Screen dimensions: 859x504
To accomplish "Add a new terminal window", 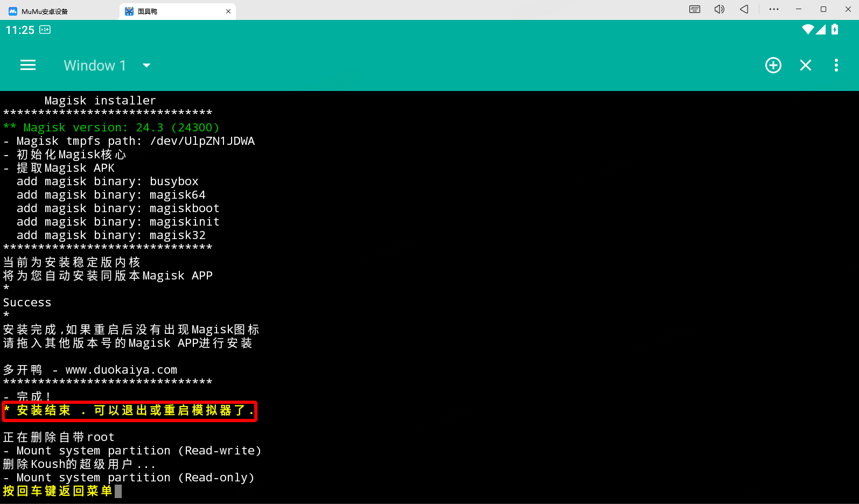I will pyautogui.click(x=773, y=65).
